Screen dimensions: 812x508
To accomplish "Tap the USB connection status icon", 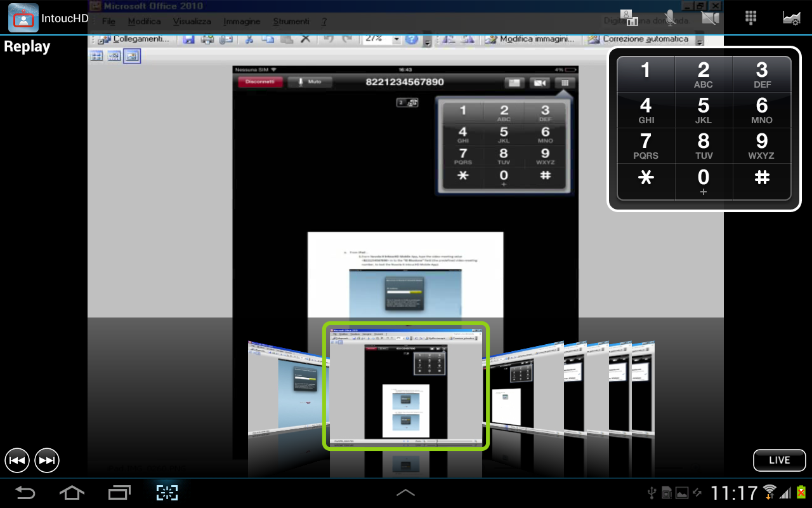I will pyautogui.click(x=651, y=492).
